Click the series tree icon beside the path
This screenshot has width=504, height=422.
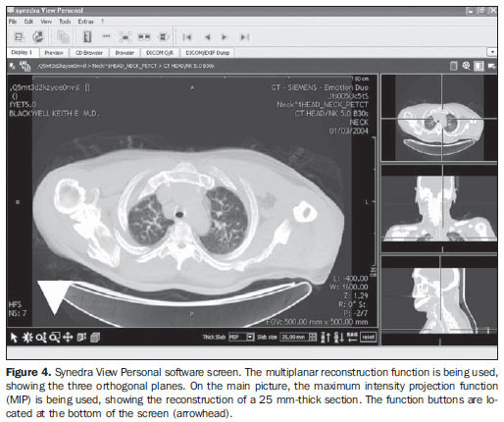pyautogui.click(x=25, y=67)
